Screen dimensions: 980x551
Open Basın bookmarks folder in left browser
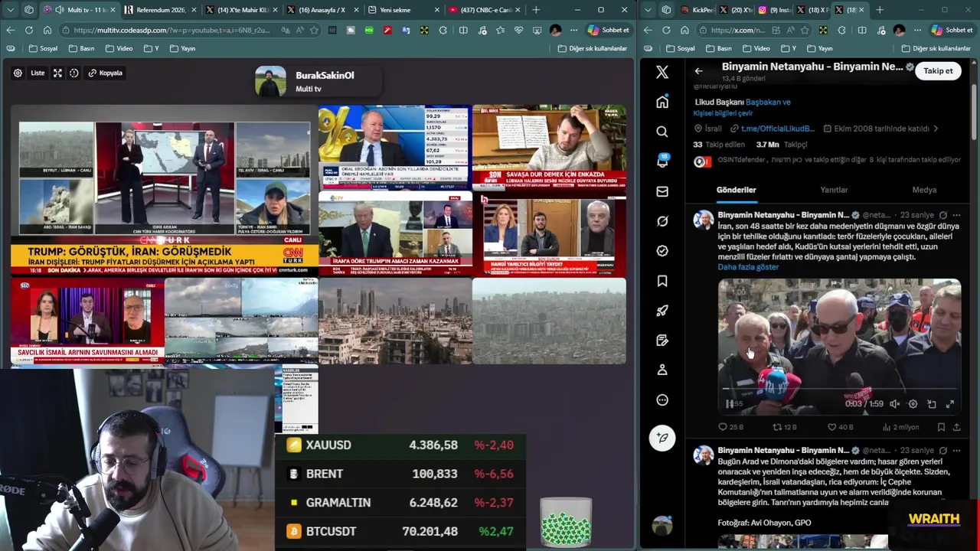[x=82, y=48]
